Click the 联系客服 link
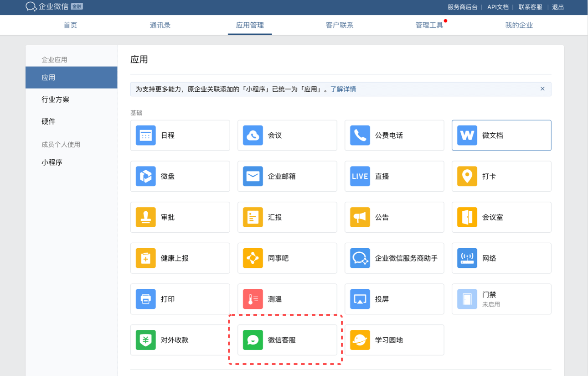This screenshot has width=588, height=376. (x=531, y=7)
